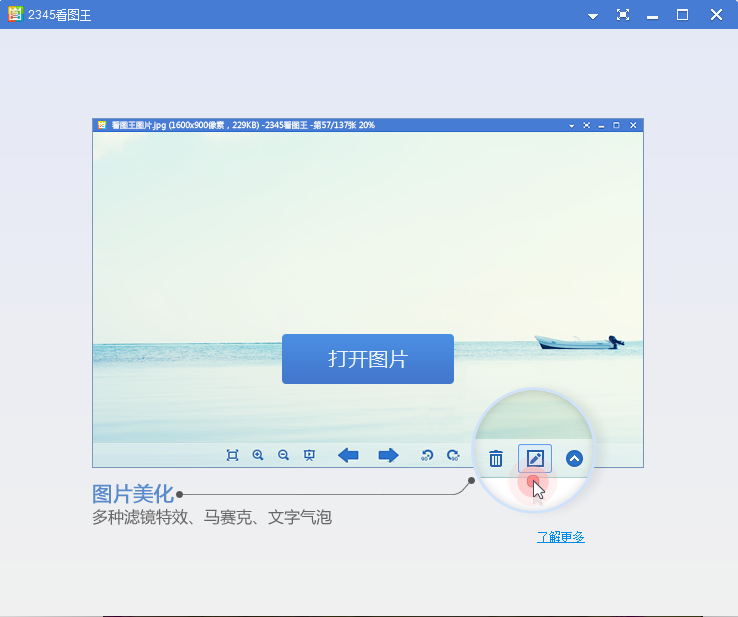Open the image beautify edit tool
This screenshot has width=738, height=617.
tap(535, 459)
